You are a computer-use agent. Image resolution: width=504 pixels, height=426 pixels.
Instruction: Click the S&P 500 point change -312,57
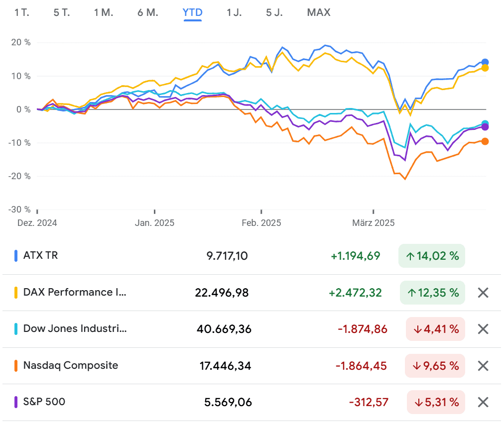click(369, 402)
